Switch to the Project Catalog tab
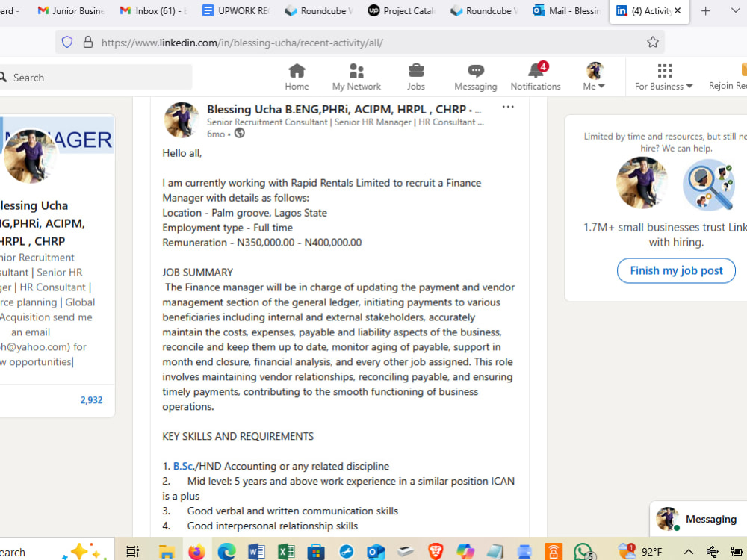Image resolution: width=747 pixels, height=560 pixels. pyautogui.click(x=400, y=10)
